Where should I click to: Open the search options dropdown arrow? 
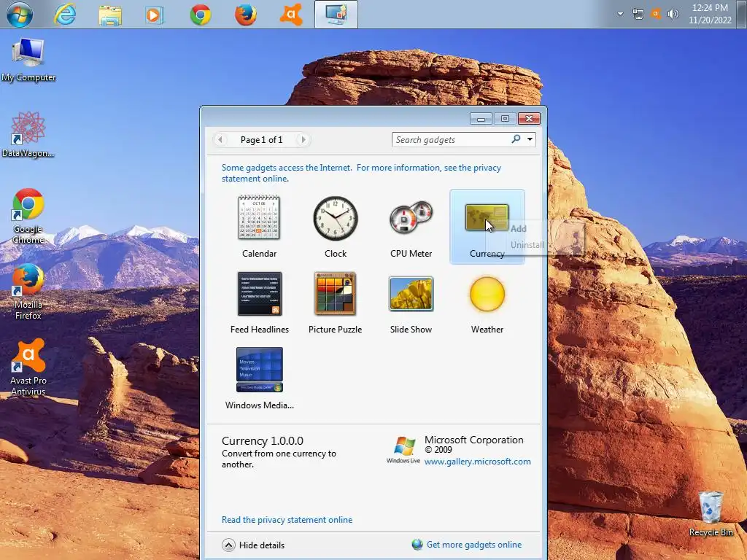530,139
